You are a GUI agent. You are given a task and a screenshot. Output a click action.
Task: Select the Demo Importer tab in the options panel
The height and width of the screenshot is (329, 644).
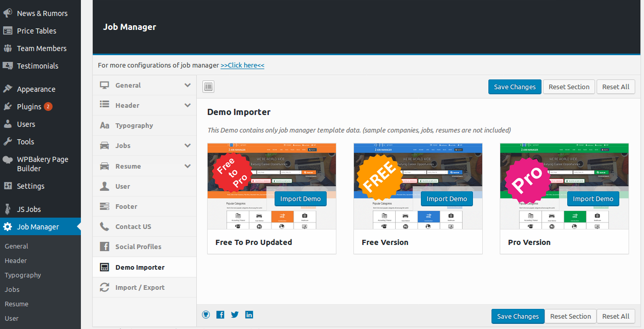click(x=145, y=267)
